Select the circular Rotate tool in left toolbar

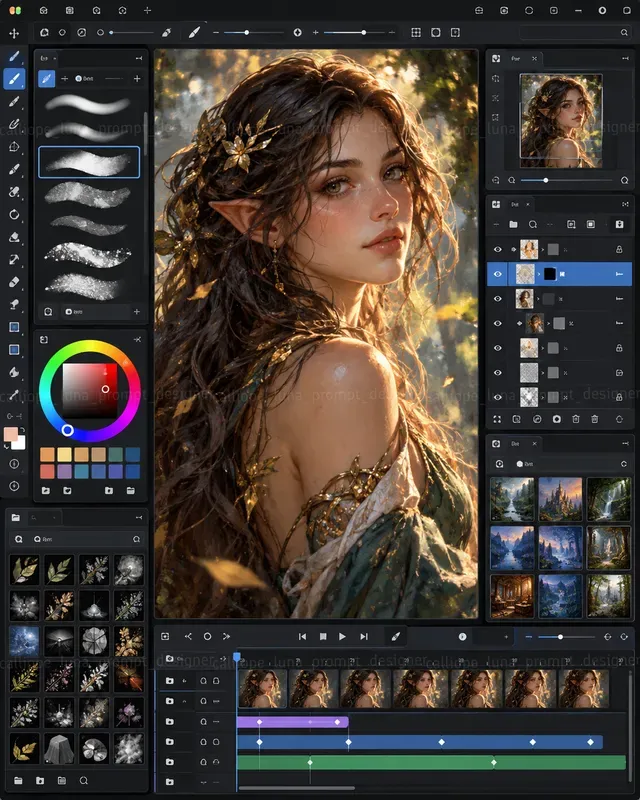14,214
